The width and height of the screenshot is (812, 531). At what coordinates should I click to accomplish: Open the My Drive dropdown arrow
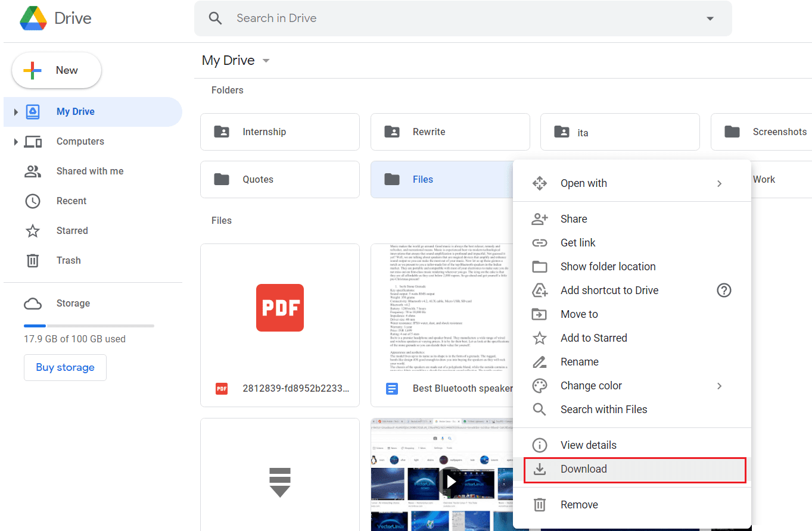(266, 60)
